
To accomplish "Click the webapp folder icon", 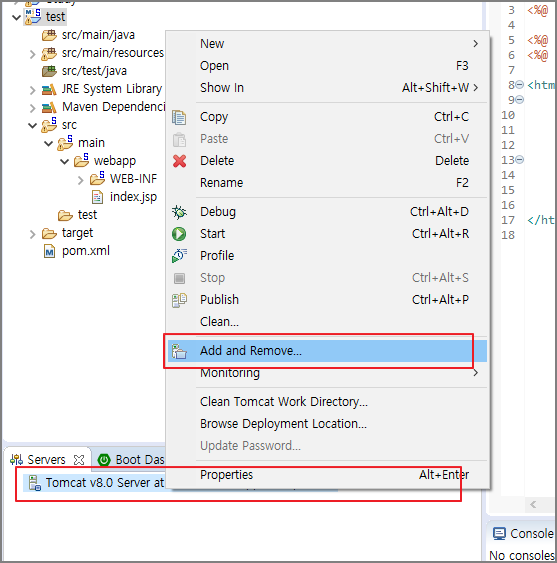I will [x=82, y=160].
